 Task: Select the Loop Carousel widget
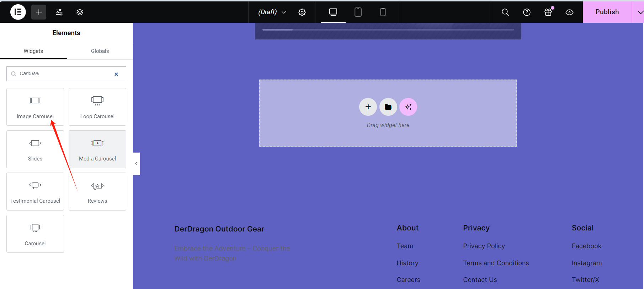coord(97,107)
